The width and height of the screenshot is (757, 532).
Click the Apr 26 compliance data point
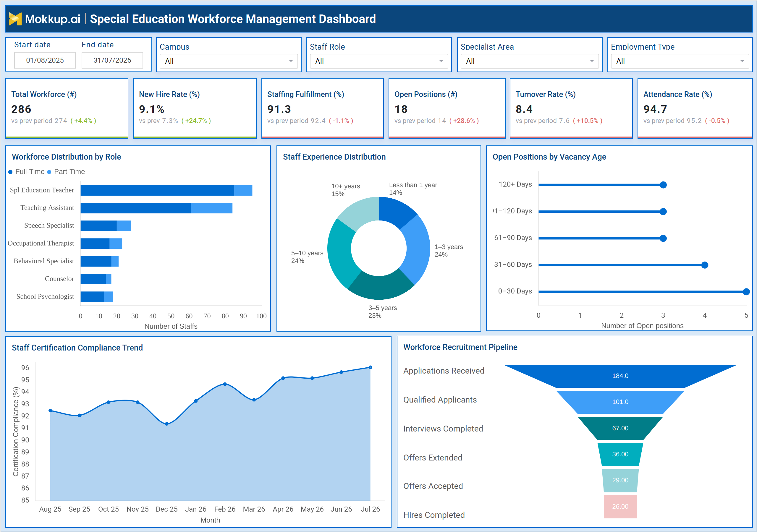pyautogui.click(x=283, y=378)
